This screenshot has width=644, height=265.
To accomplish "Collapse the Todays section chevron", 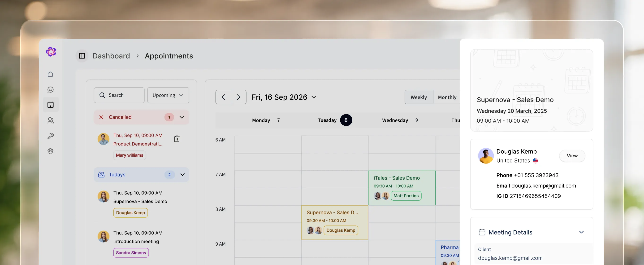I will [x=182, y=174].
